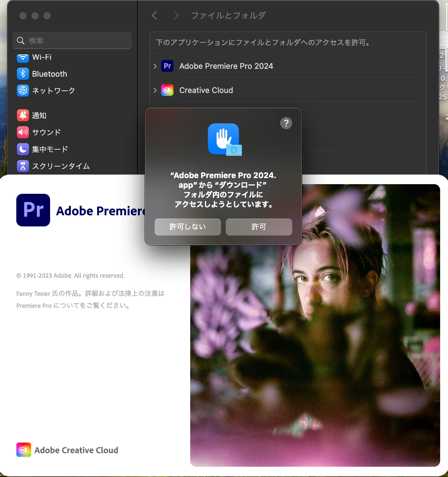Click the Bluetooth sidebar icon
Image resolution: width=448 pixels, height=477 pixels.
click(x=23, y=74)
